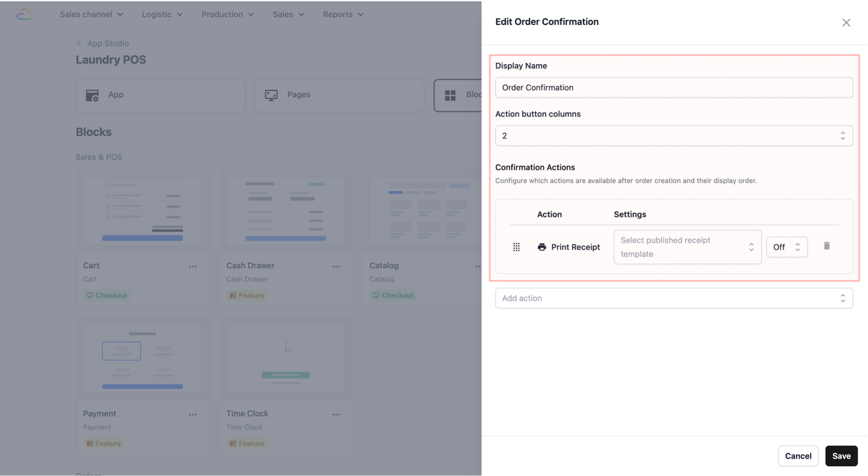Open the Logistic menu
Viewport: 868px width, 476px height.
[x=162, y=14]
